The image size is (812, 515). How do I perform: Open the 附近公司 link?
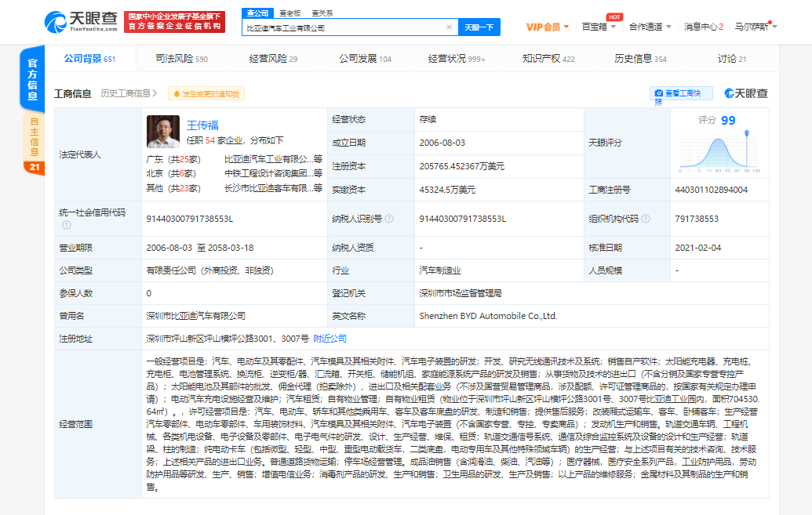click(330, 339)
